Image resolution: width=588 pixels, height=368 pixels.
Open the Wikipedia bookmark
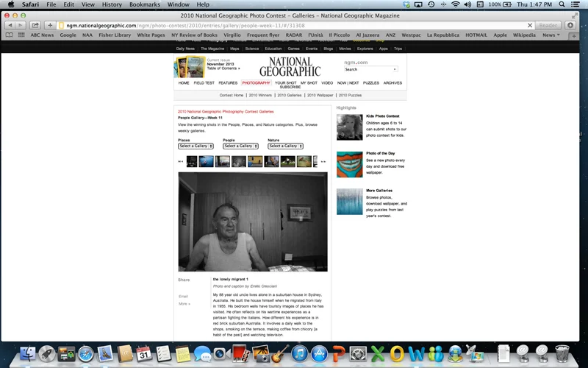(x=524, y=35)
